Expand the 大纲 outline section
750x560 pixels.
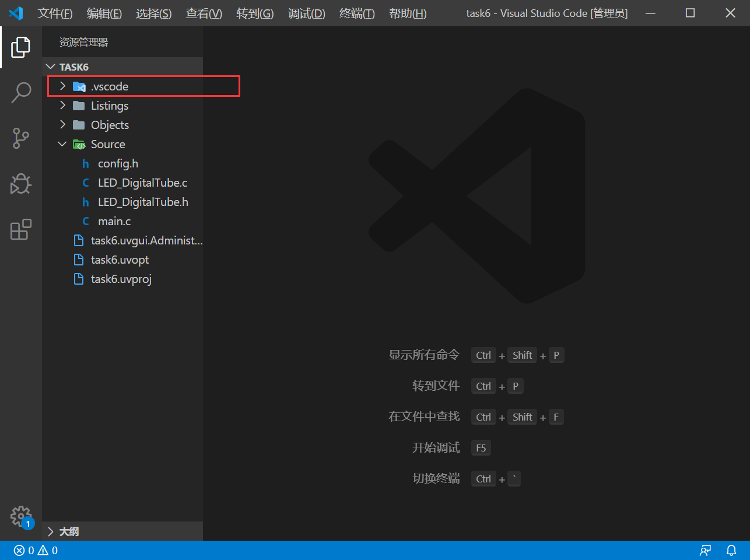122,531
